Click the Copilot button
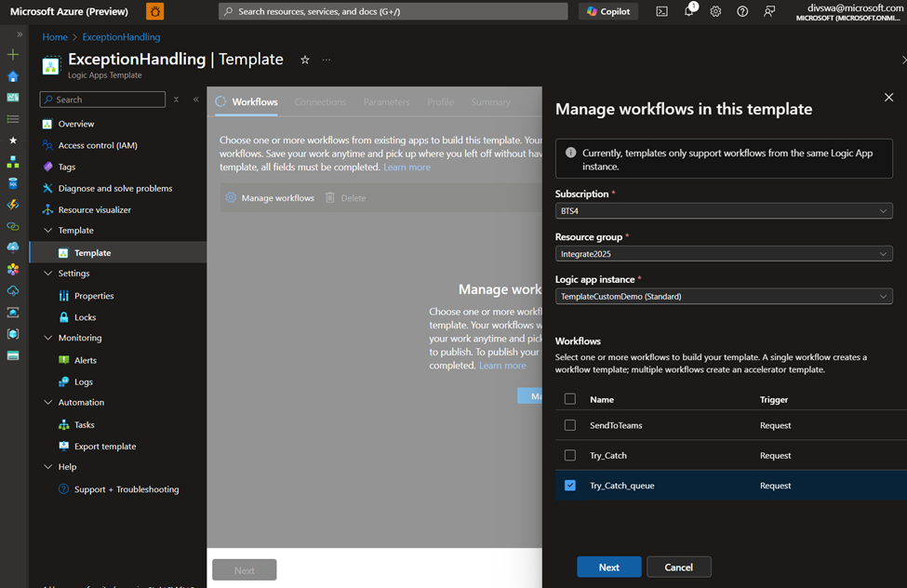The width and height of the screenshot is (907, 588). (608, 11)
